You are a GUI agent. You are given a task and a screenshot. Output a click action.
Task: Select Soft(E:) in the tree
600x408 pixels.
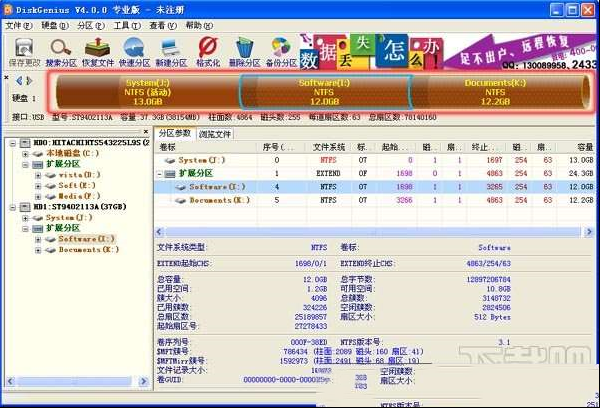(x=77, y=186)
